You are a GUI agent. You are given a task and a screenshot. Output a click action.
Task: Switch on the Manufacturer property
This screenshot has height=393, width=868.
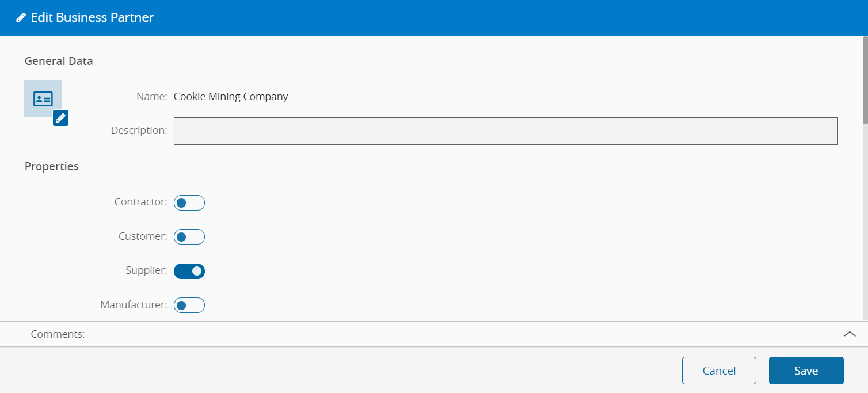(189, 305)
